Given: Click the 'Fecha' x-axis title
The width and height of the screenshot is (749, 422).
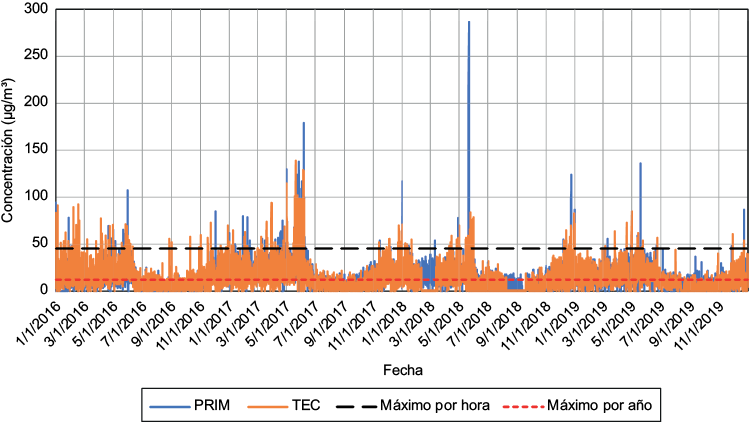Looking at the screenshot, I should pos(403,370).
